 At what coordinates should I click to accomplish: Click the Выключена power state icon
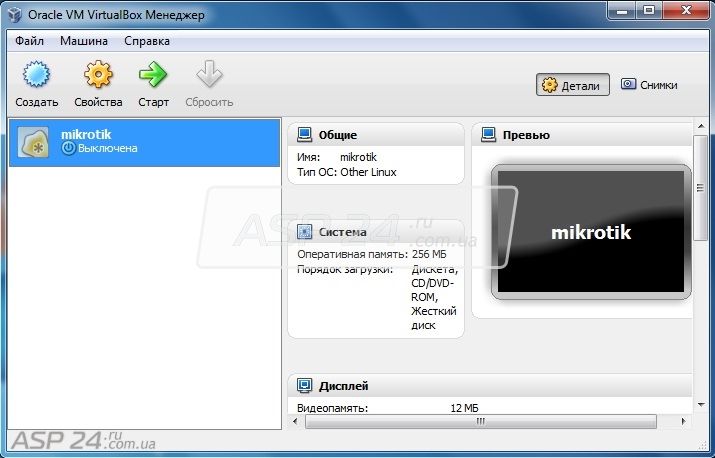[x=68, y=148]
